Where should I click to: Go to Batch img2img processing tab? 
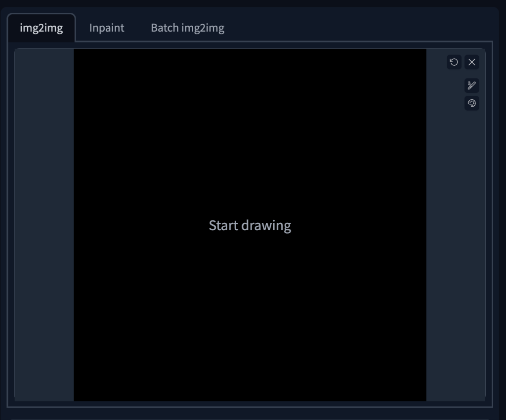(187, 28)
